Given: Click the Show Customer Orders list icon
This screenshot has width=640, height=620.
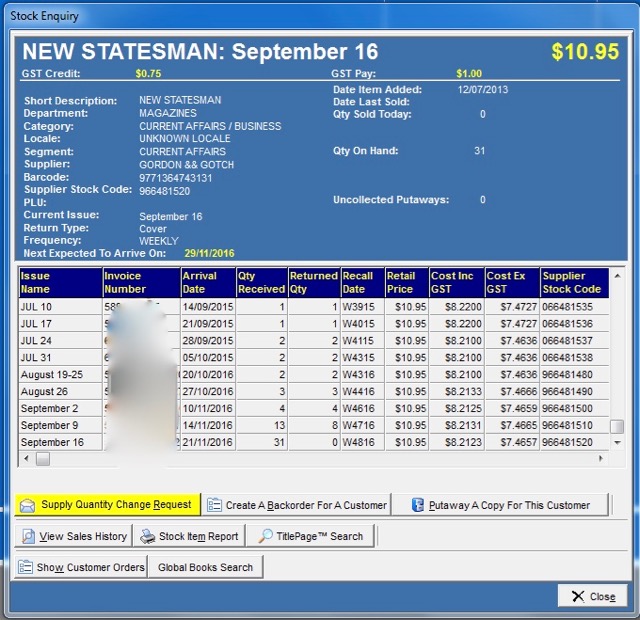Looking at the screenshot, I should point(25,567).
